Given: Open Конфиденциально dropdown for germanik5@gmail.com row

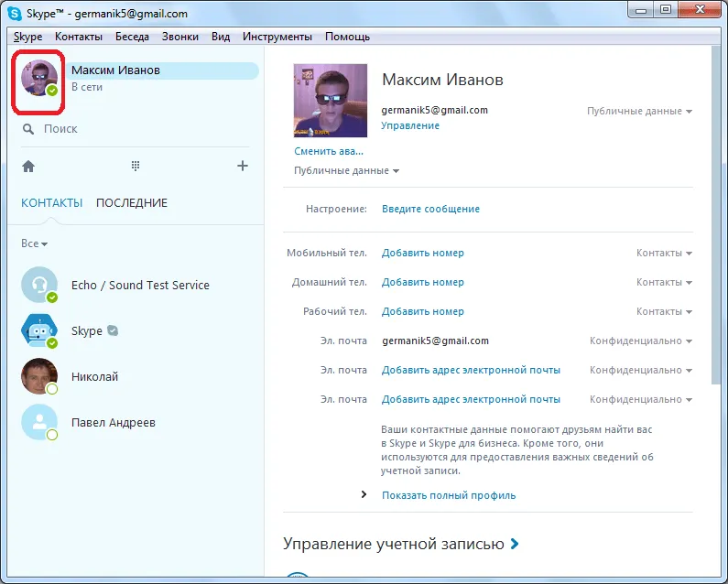Looking at the screenshot, I should (641, 341).
